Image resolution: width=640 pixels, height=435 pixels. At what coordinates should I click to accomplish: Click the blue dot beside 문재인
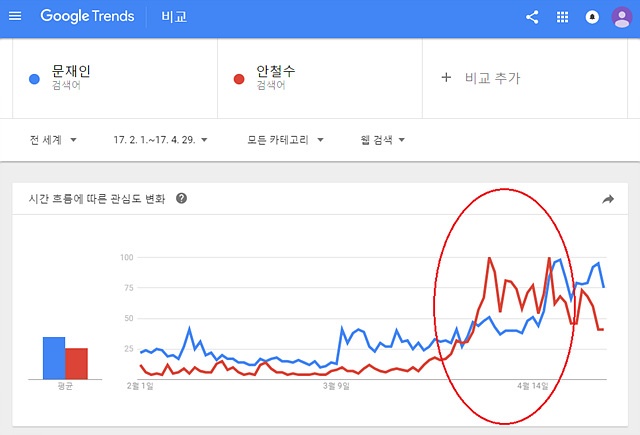[34, 79]
